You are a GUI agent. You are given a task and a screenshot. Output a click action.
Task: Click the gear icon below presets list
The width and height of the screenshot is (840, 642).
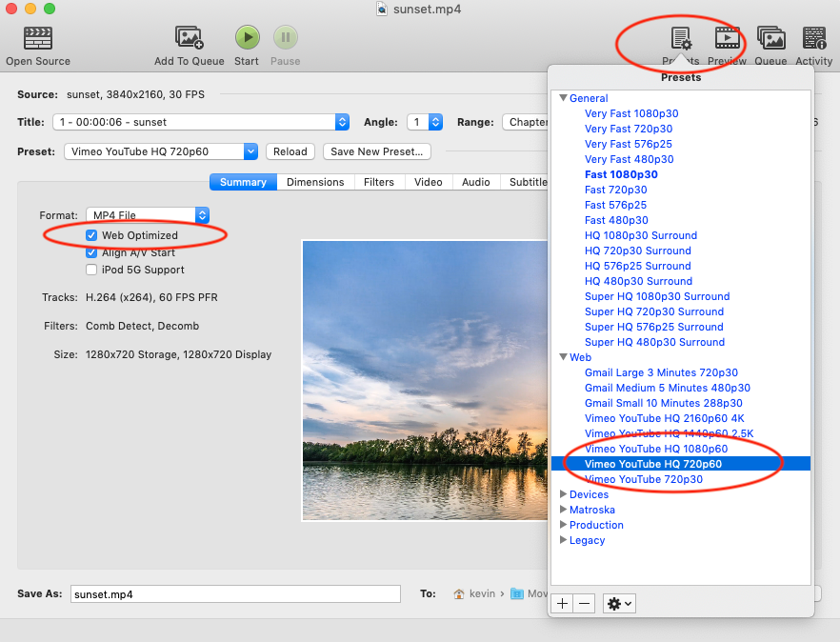point(619,604)
